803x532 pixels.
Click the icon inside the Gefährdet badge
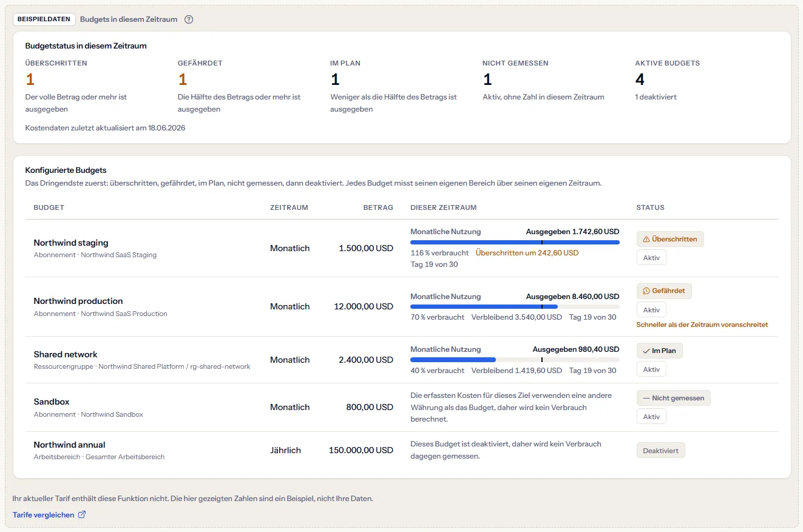pos(646,291)
